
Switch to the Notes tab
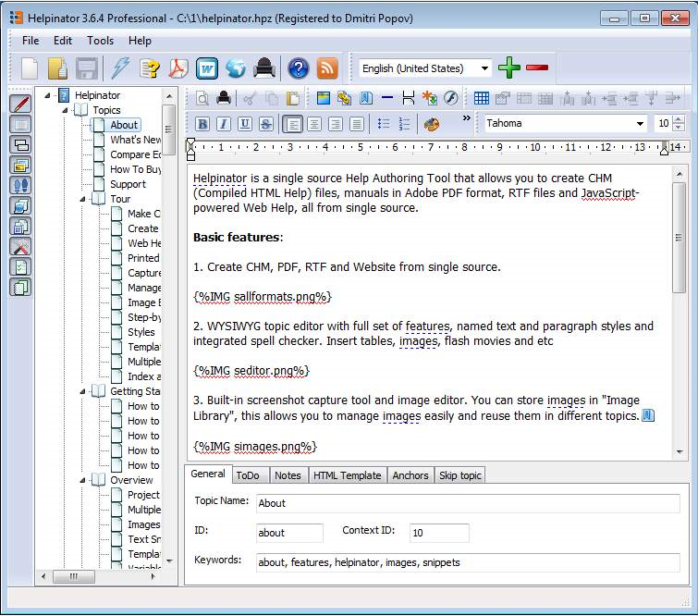pyautogui.click(x=288, y=475)
